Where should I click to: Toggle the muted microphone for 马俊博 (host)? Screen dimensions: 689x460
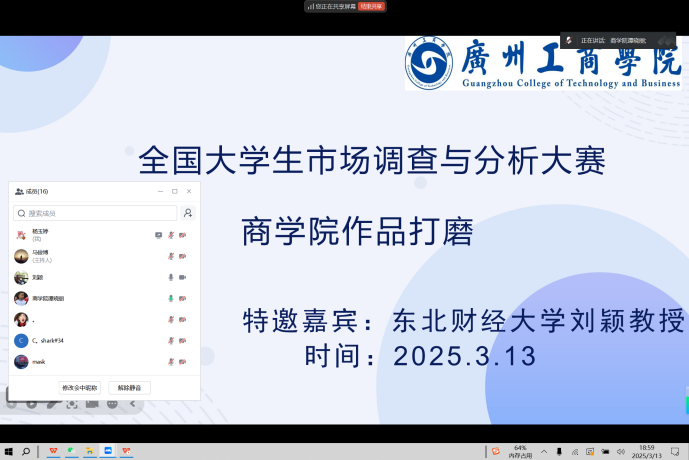pyautogui.click(x=171, y=256)
